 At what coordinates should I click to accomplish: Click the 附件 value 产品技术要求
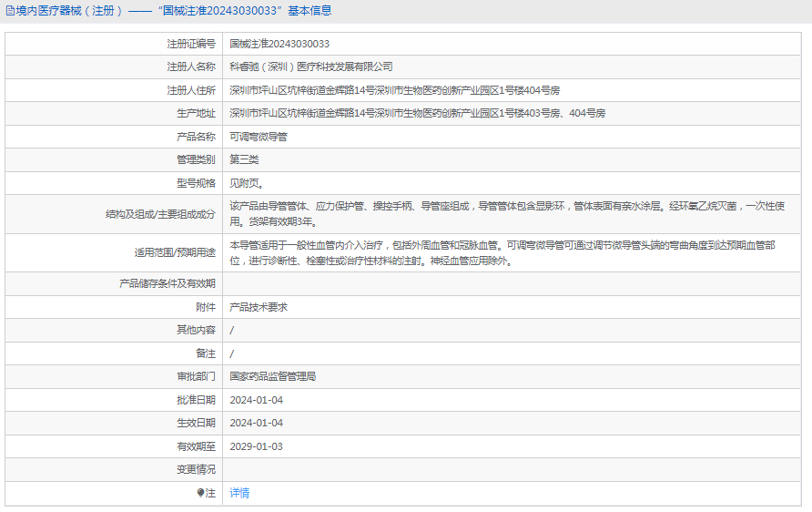(259, 307)
